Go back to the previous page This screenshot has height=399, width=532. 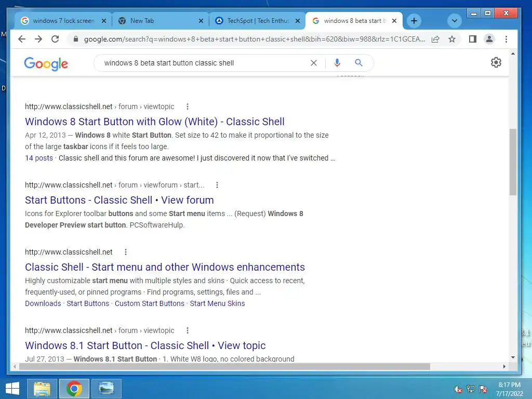click(22, 39)
